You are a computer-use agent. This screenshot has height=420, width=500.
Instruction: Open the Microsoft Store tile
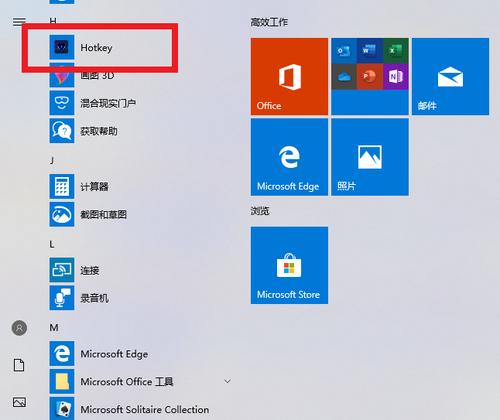point(289,265)
